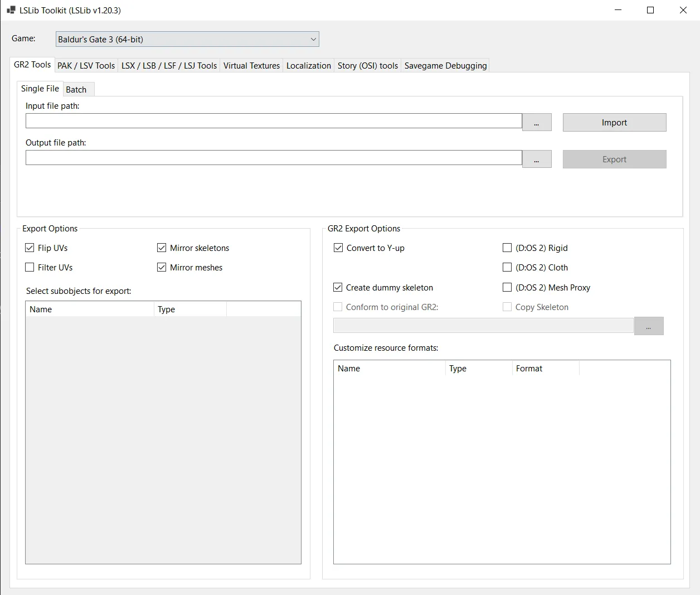The image size is (700, 595).
Task: Enable the (D:OS 2) Cloth checkbox
Action: point(507,268)
